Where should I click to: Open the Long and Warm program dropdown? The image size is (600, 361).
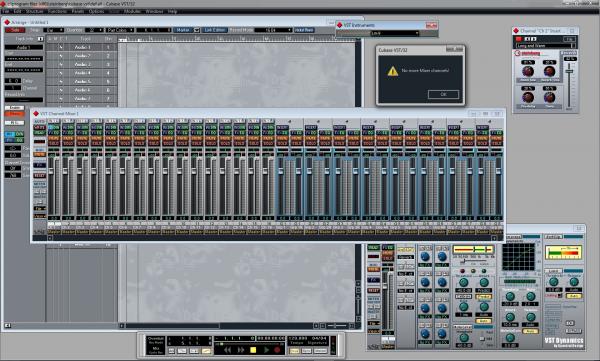coord(545,46)
